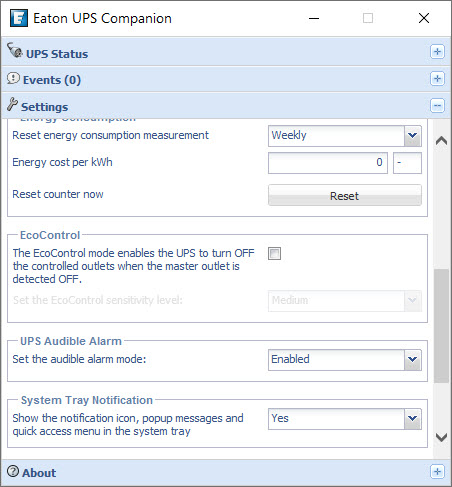The width and height of the screenshot is (452, 487).
Task: Click the UPS Status plug icon
Action: 15,51
